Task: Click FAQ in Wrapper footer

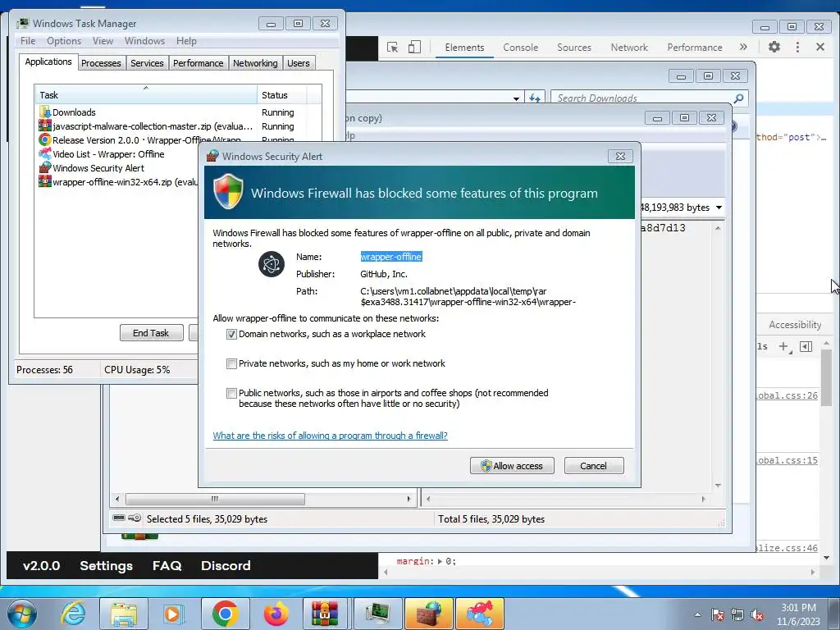Action: [167, 566]
